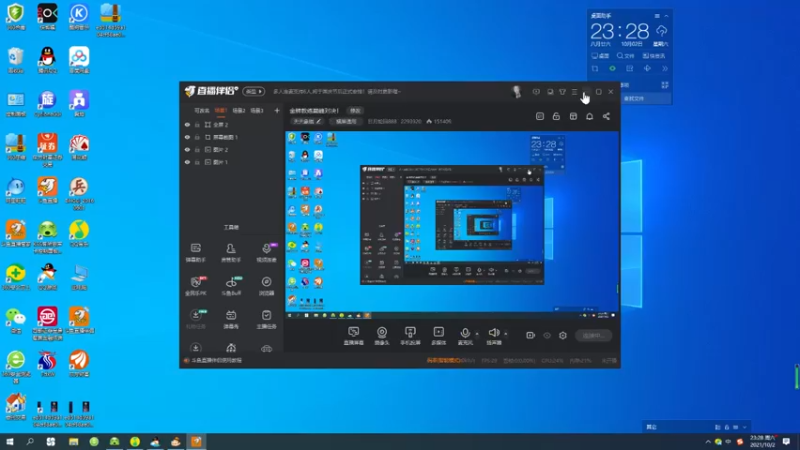The image size is (800, 450).
Task: Open the WeChat desktop icon
Action: click(16, 320)
